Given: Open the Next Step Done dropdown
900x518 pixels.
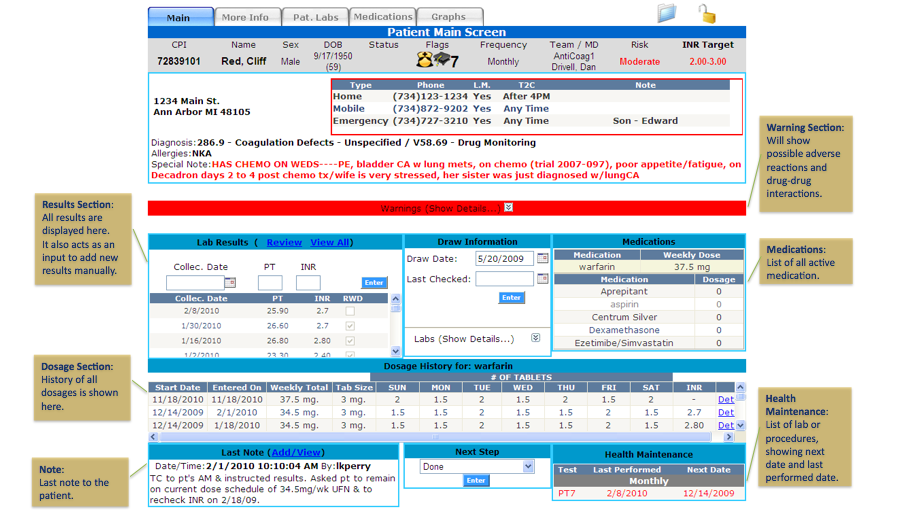Looking at the screenshot, I should point(476,467).
